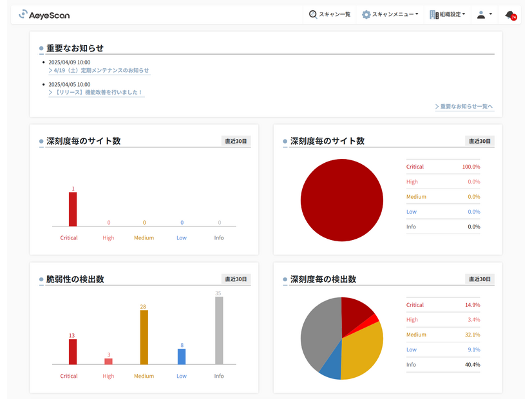This screenshot has width=532, height=399.
Task: Click the Critical 100.0% legend row
Action: pyautogui.click(x=443, y=166)
